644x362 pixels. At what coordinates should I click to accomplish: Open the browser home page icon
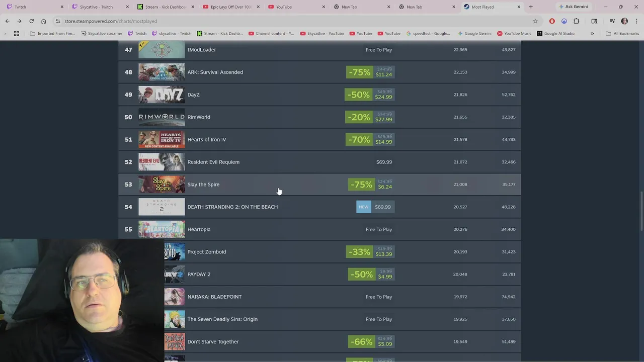[43, 21]
